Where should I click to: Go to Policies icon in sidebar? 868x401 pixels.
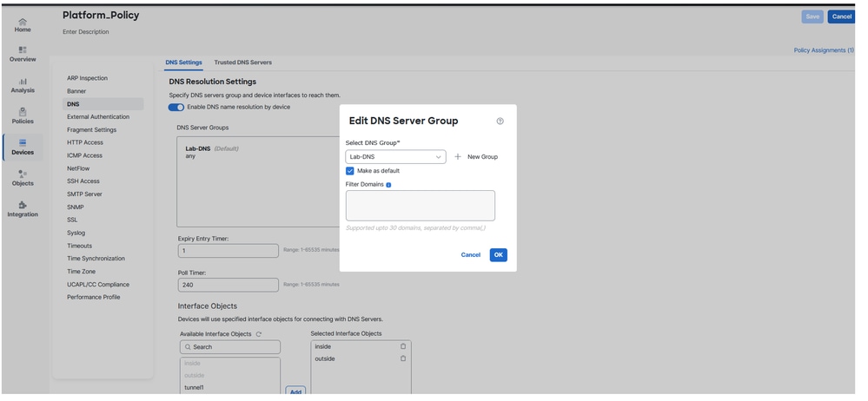(x=23, y=112)
